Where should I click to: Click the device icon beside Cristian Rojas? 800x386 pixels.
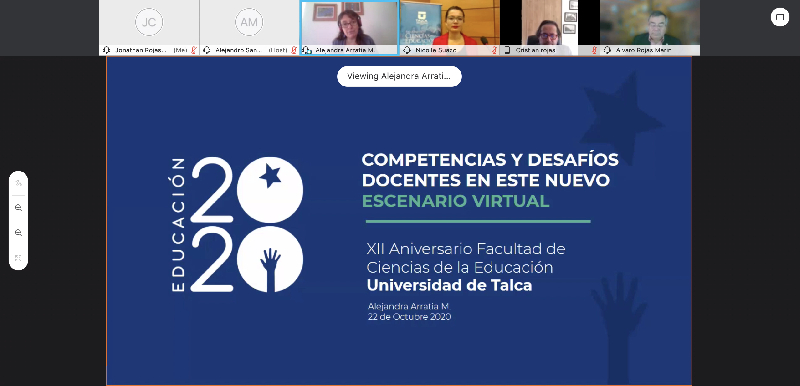pyautogui.click(x=507, y=50)
